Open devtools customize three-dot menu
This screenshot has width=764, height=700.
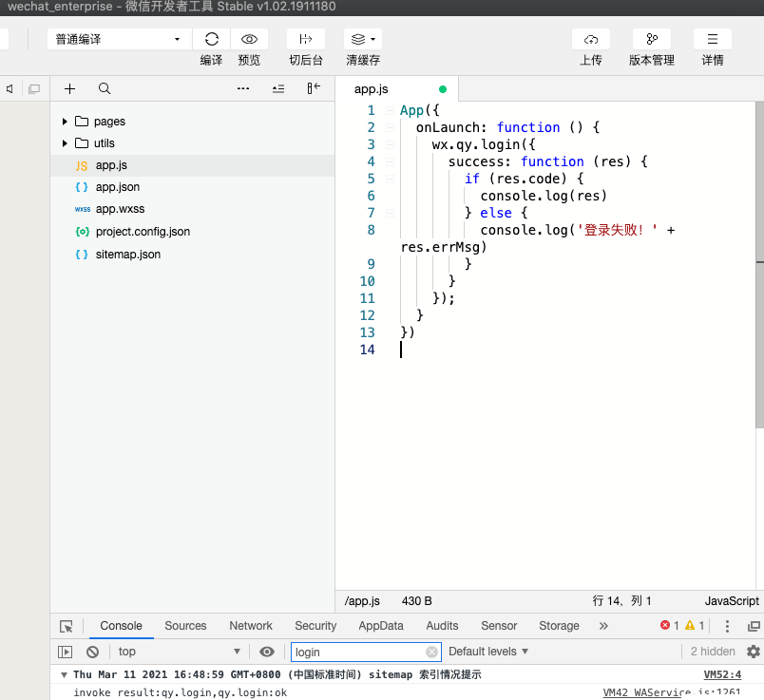(x=727, y=626)
